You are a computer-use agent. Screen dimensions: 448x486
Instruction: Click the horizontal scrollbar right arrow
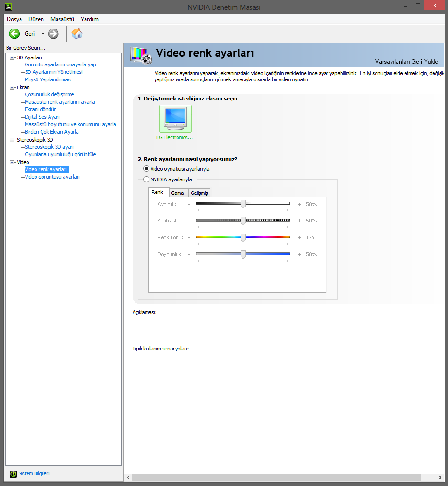coord(440,477)
